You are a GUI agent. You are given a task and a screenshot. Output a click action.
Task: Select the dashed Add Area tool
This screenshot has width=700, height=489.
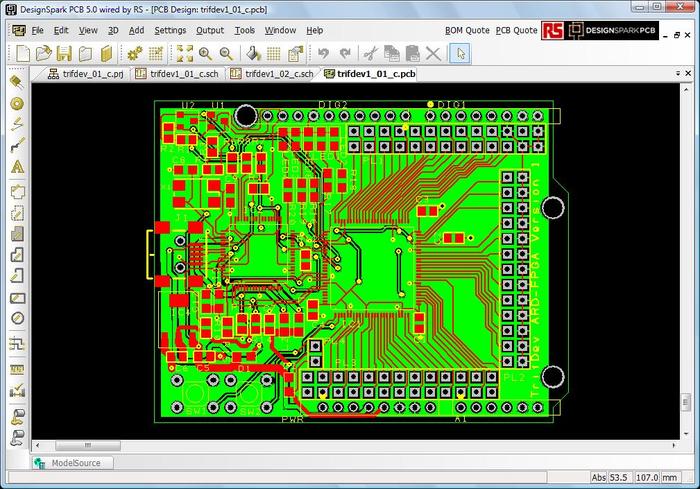pyautogui.click(x=17, y=213)
